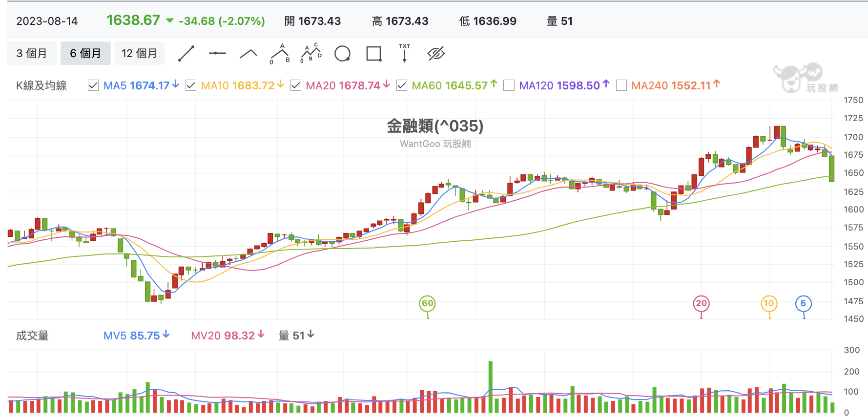This screenshot has height=420, width=868.
Task: Click the pink 20 marker on chart
Action: click(x=701, y=303)
